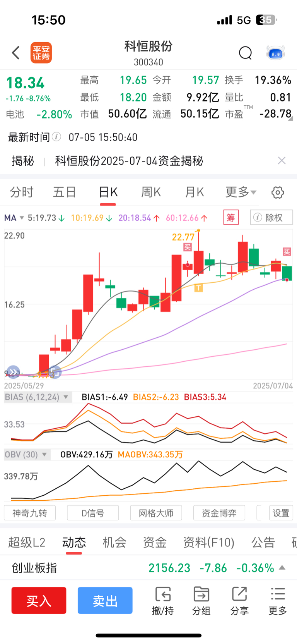The height and width of the screenshot is (644, 297).
Task: Tap the 市盈 -28.78 value
Action: tap(275, 113)
